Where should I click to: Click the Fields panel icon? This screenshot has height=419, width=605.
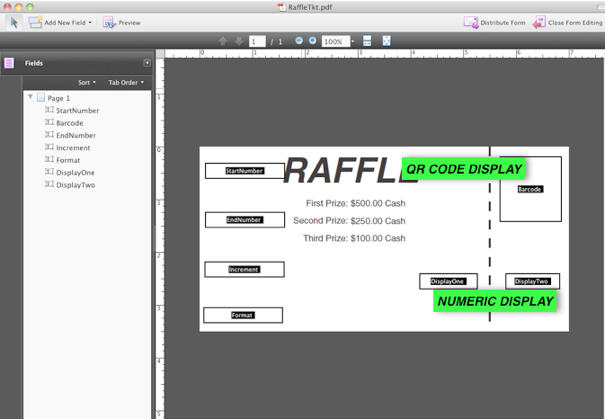coord(9,63)
